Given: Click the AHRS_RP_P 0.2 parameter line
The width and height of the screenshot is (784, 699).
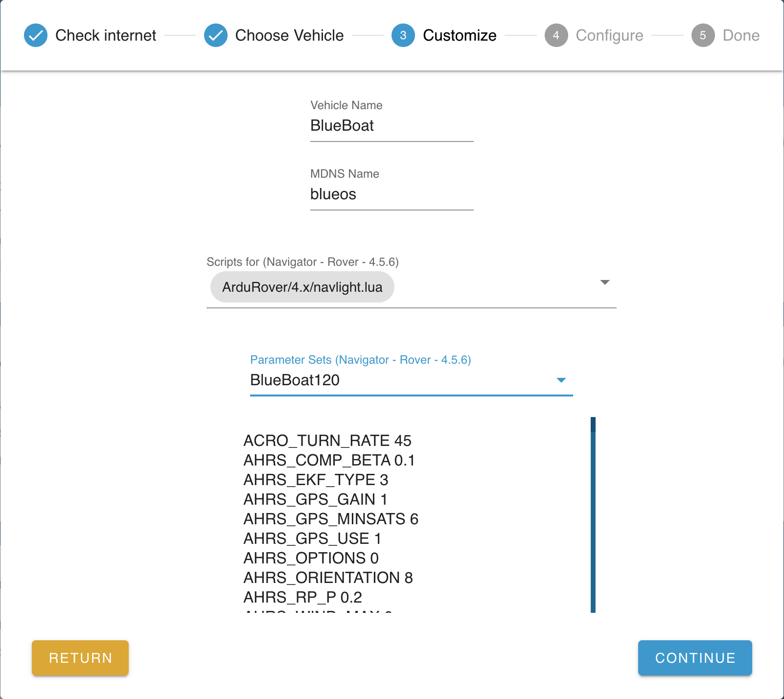Looking at the screenshot, I should tap(303, 597).
